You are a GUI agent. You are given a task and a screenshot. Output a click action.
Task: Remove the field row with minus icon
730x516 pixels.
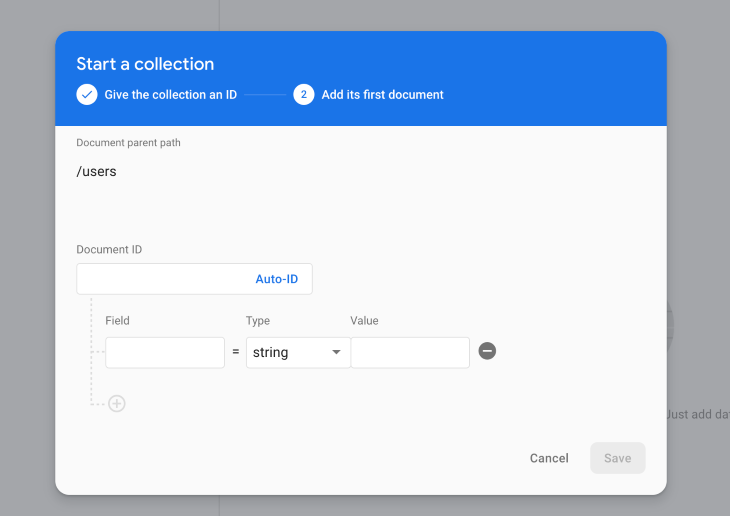point(487,351)
